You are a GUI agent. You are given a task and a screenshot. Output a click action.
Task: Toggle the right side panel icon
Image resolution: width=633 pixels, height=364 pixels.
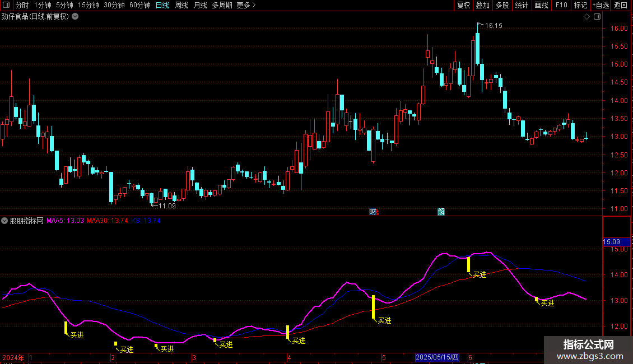(597, 17)
